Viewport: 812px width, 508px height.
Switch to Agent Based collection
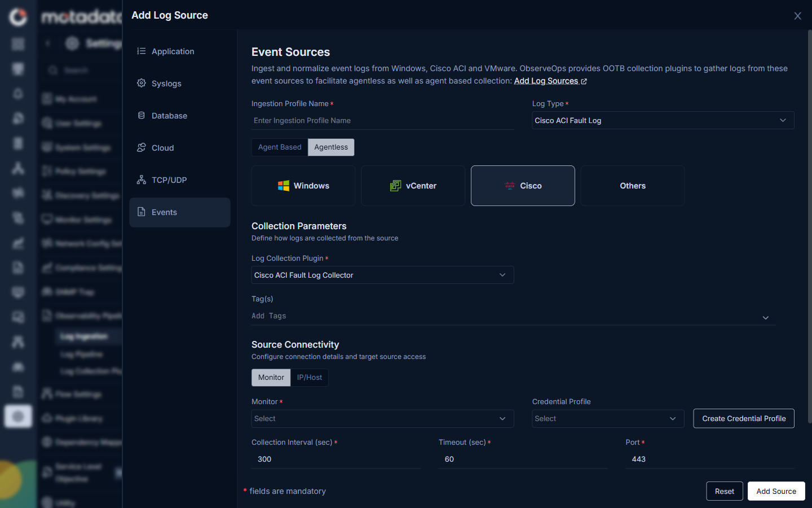tap(280, 147)
